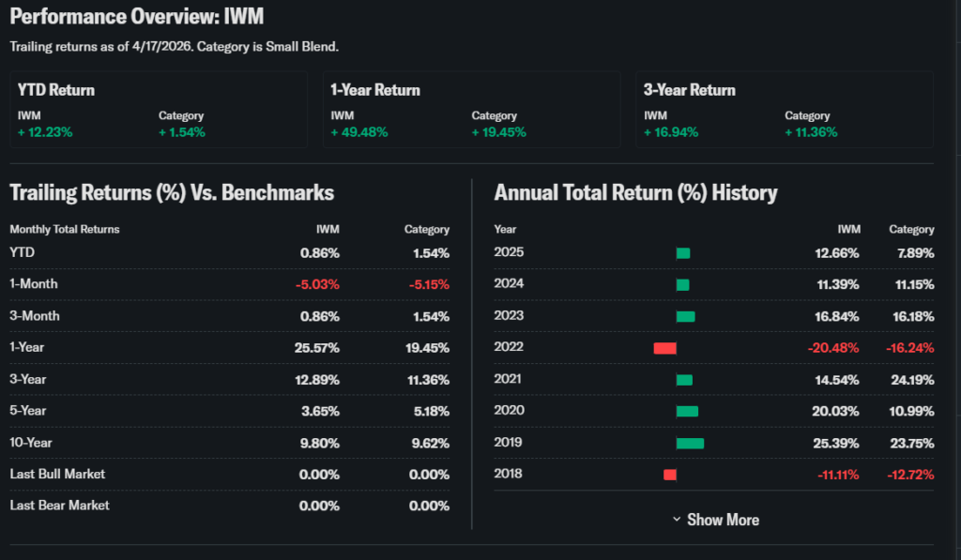Select the Last Bull Market row label
Viewport: 961px width, 560px height.
pos(57,474)
